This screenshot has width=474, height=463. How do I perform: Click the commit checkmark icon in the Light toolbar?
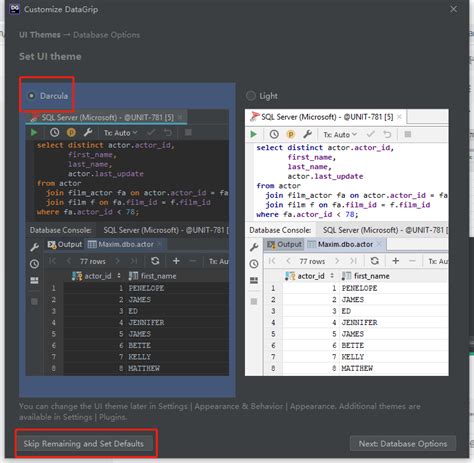point(370,134)
